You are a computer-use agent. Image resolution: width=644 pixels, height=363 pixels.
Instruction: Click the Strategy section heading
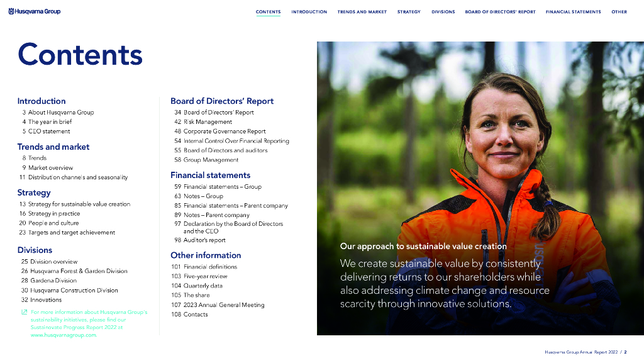tap(34, 193)
